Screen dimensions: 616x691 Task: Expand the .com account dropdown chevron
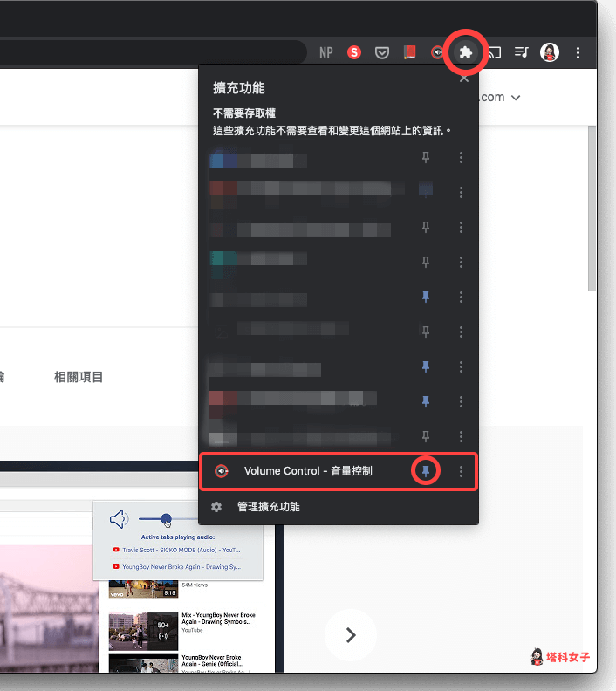(516, 98)
